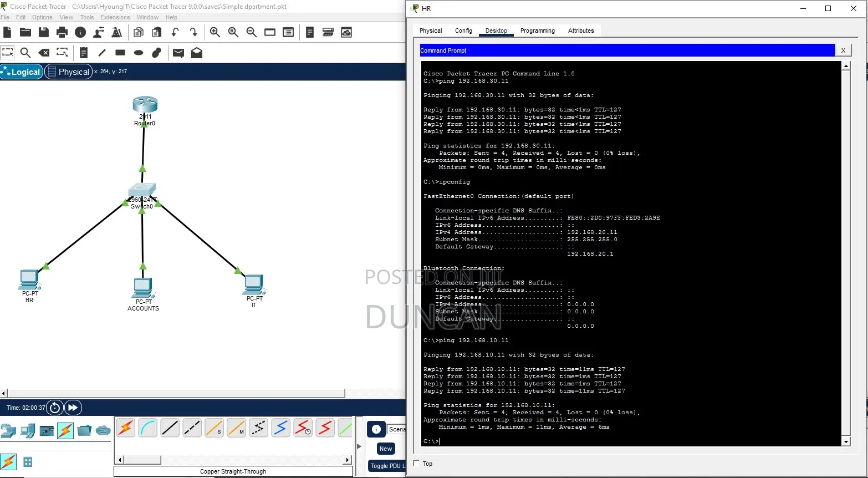Pick the Copper Cross-Over dashed cable
868x478 pixels.
pos(192,428)
